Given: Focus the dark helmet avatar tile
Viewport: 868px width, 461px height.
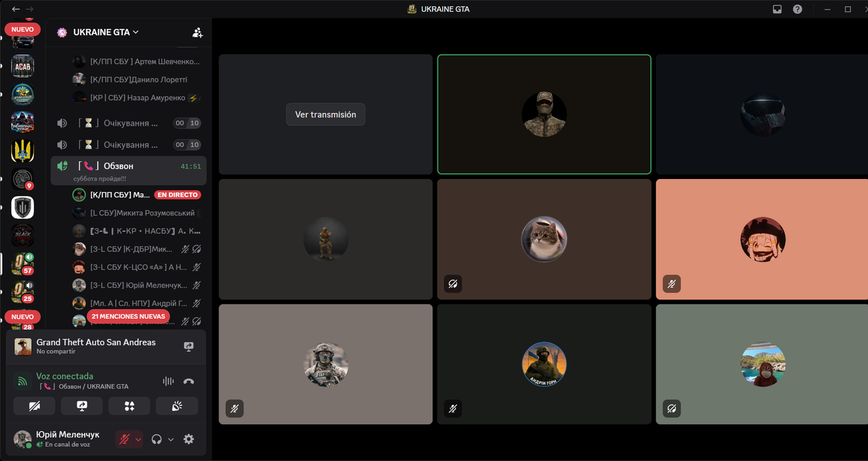Looking at the screenshot, I should pos(762,115).
